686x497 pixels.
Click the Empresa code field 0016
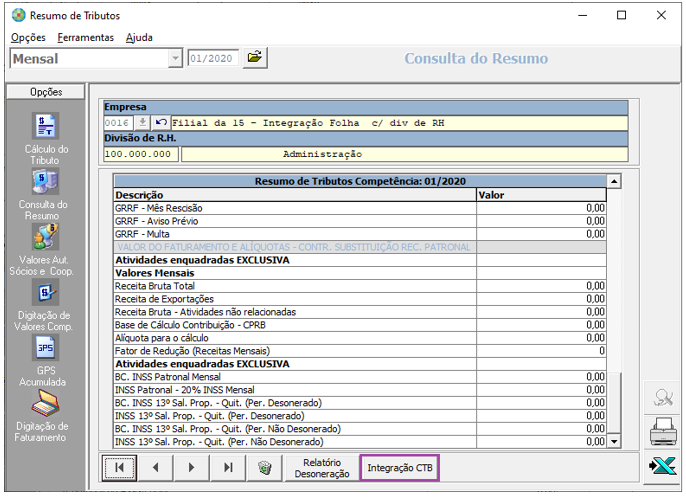coord(118,123)
